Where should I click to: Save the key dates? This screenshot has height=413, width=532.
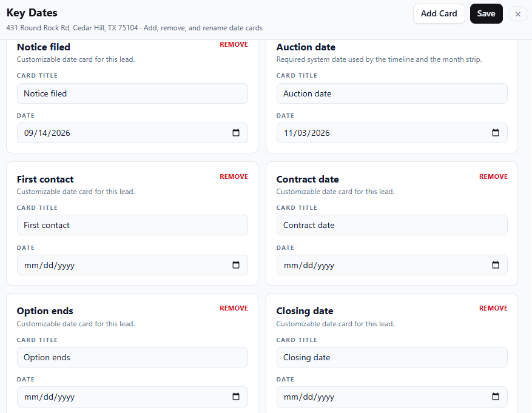(x=486, y=13)
